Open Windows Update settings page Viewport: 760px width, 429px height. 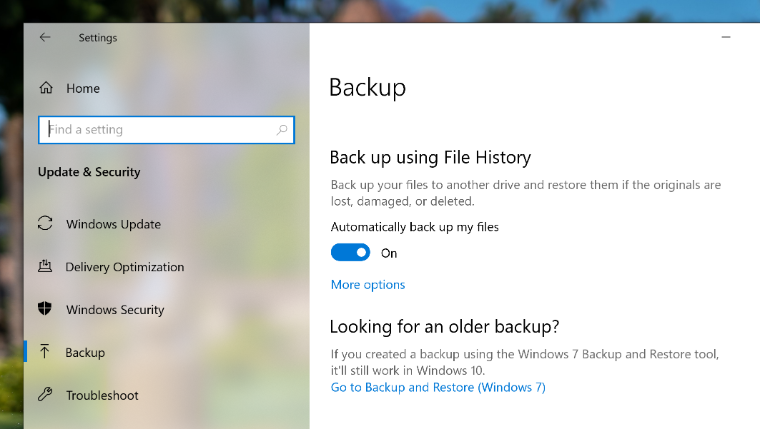[x=113, y=224]
